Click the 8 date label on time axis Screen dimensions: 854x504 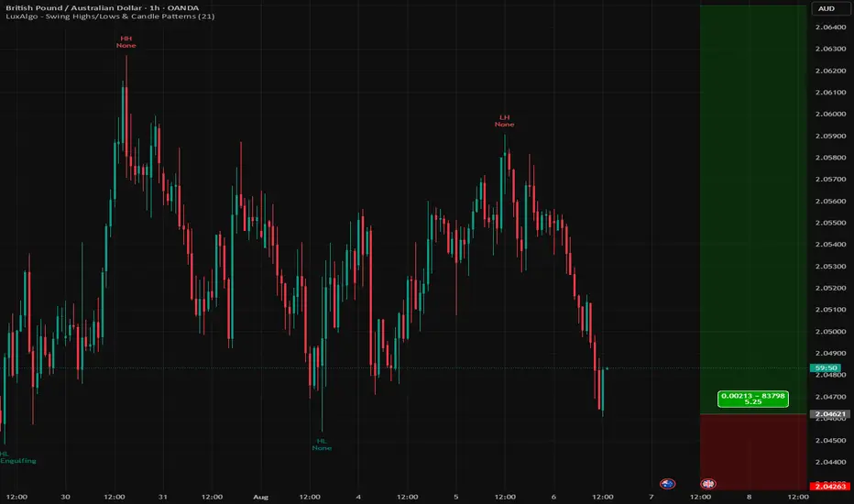749,497
